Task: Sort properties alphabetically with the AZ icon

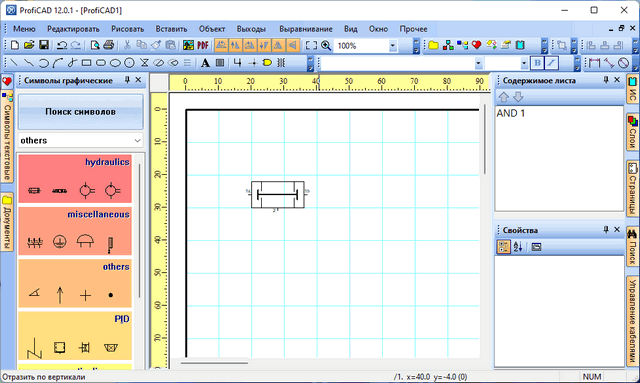Action: (518, 247)
